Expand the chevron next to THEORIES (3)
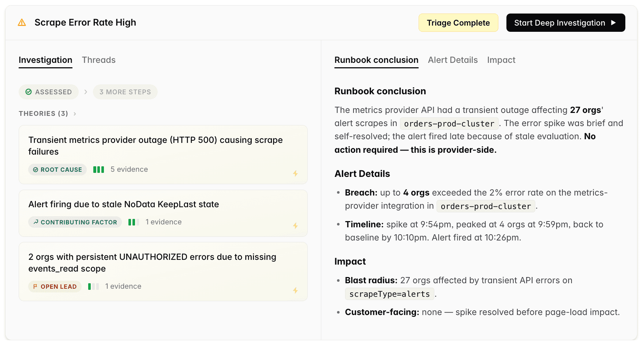The image size is (644, 345). (75, 114)
